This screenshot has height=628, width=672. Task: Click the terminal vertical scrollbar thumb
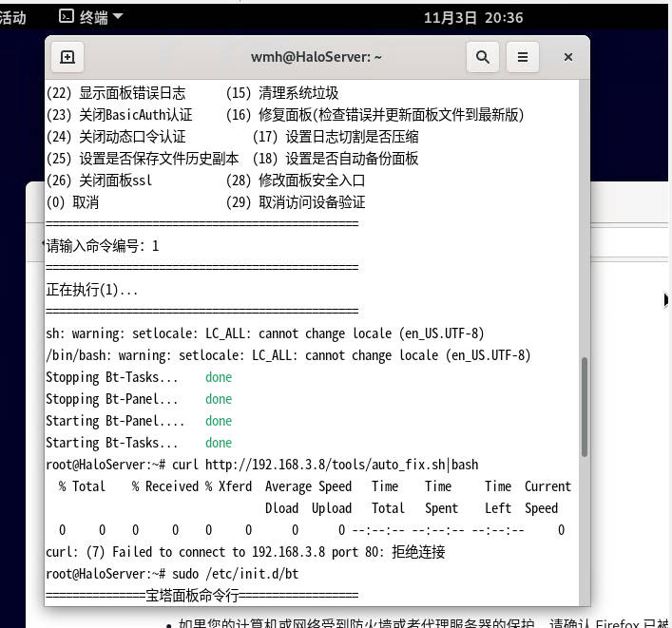point(584,407)
